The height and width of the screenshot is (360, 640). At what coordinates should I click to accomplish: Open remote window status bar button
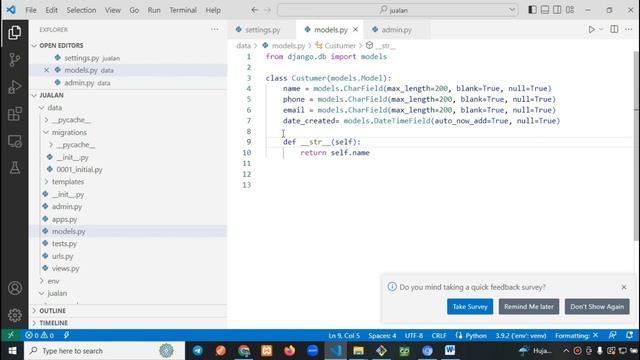11,335
